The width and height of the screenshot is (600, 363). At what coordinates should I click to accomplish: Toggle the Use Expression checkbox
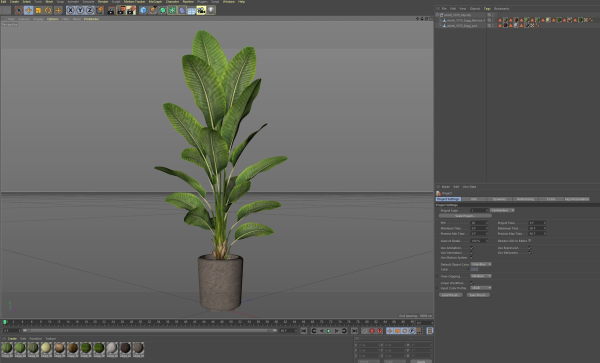click(530, 248)
